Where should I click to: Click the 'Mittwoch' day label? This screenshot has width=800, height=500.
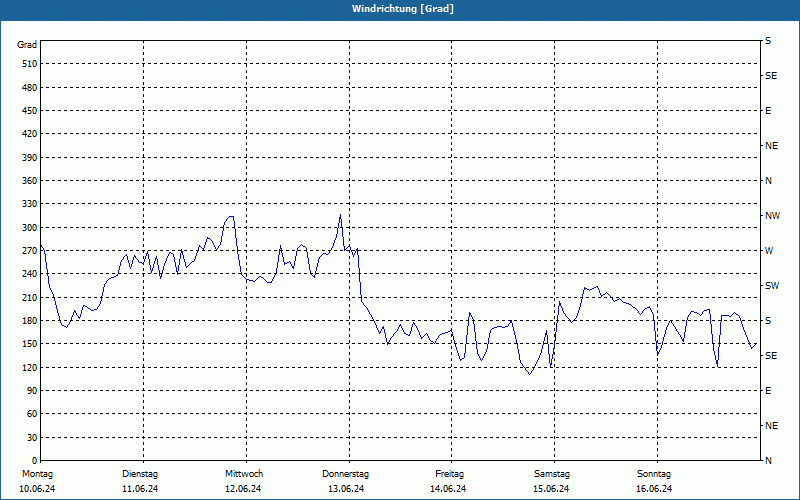(x=244, y=474)
